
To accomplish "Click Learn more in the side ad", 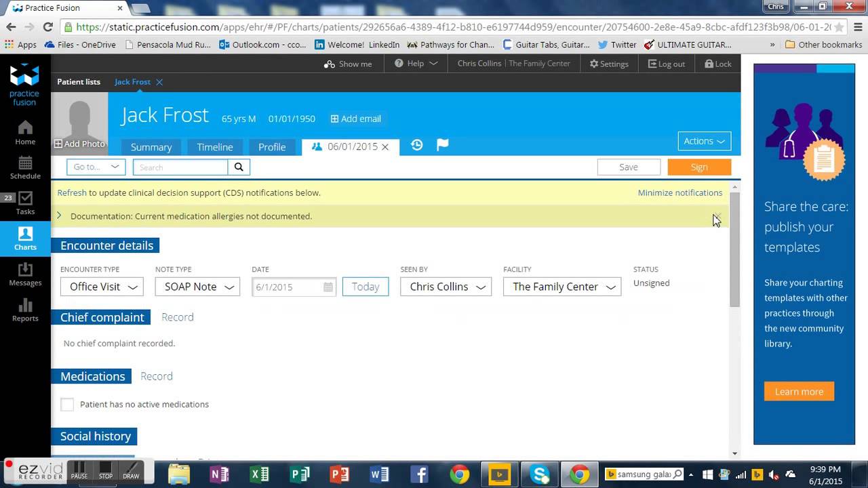I will [800, 392].
